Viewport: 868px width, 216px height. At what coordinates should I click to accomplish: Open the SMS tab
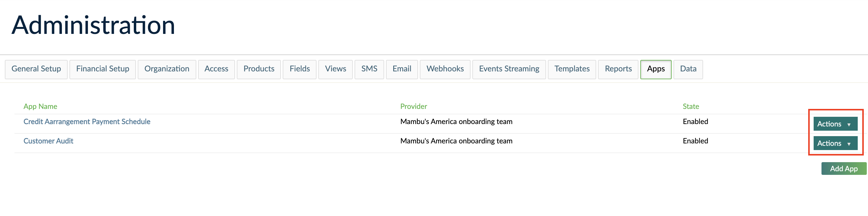[x=369, y=69]
